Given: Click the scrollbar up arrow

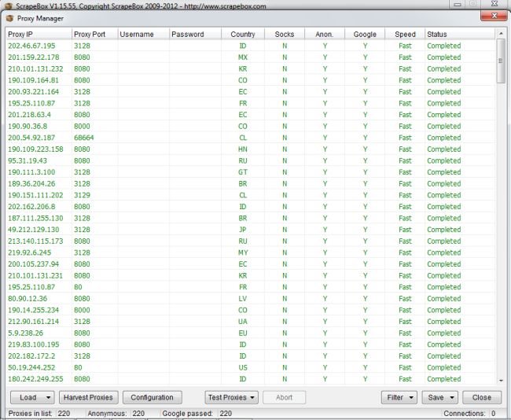Looking at the screenshot, I should [501, 34].
